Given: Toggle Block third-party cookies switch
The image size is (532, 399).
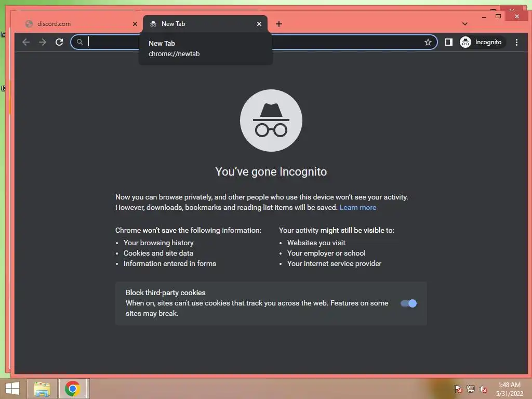Looking at the screenshot, I should (408, 303).
